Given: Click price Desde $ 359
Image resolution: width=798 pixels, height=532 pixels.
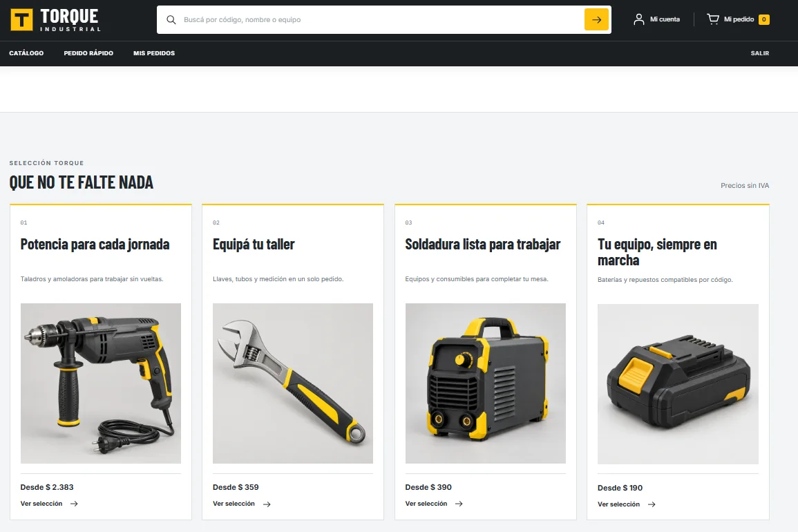Looking at the screenshot, I should pos(236,487).
